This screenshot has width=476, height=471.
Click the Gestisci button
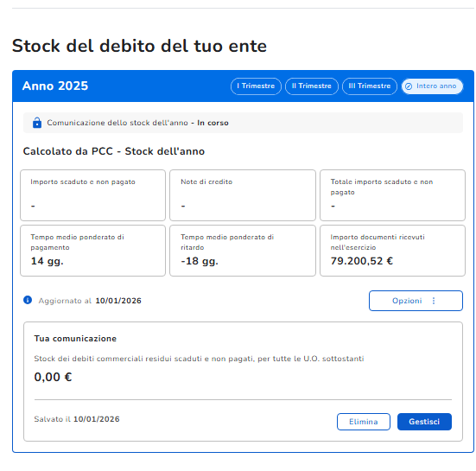tap(424, 422)
